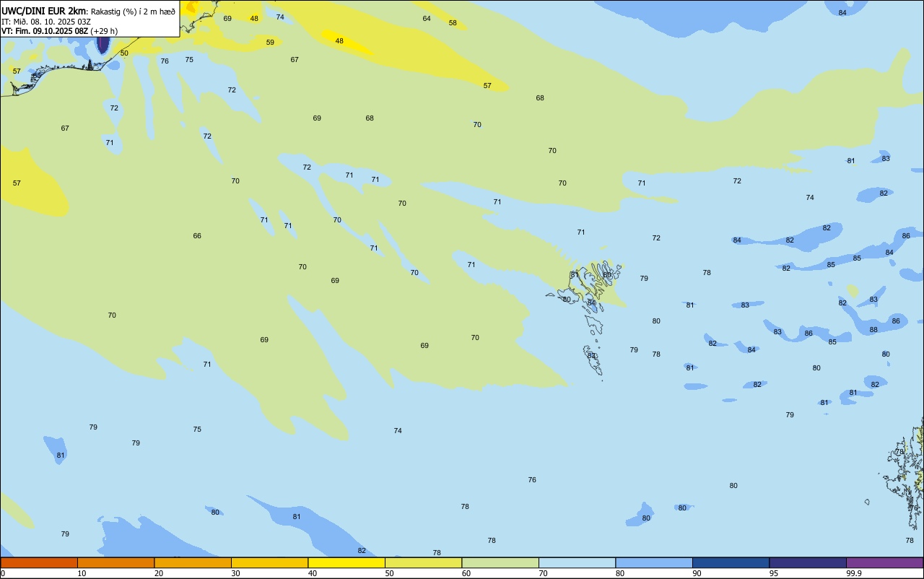Select the amber 20–30 legend color
This screenshot has width=924, height=579.
click(193, 562)
